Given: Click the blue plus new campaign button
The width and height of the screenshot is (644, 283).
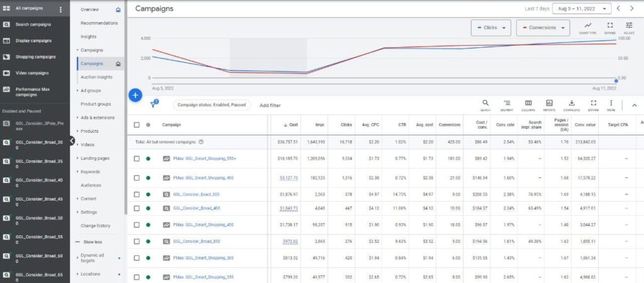Looking at the screenshot, I should (x=135, y=95).
